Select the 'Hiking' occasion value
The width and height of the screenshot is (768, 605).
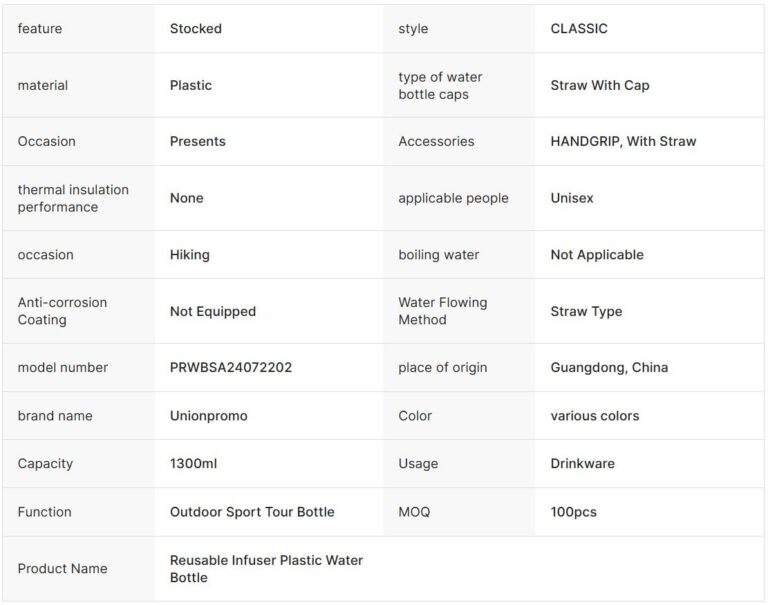[x=190, y=255]
